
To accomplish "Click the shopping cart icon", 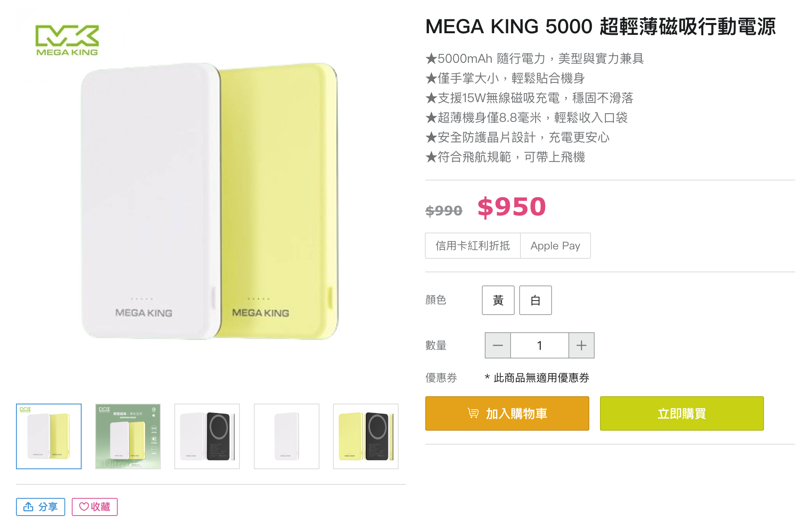I will (x=473, y=413).
